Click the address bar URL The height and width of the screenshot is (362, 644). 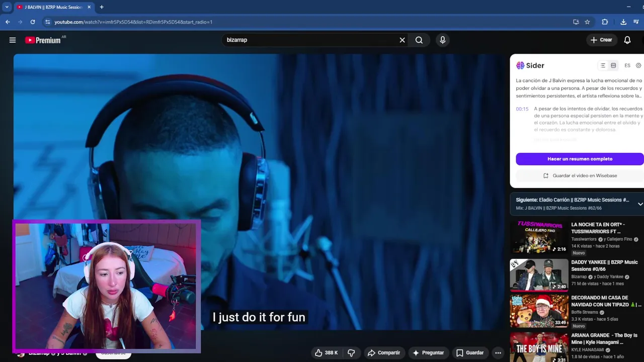(x=133, y=22)
